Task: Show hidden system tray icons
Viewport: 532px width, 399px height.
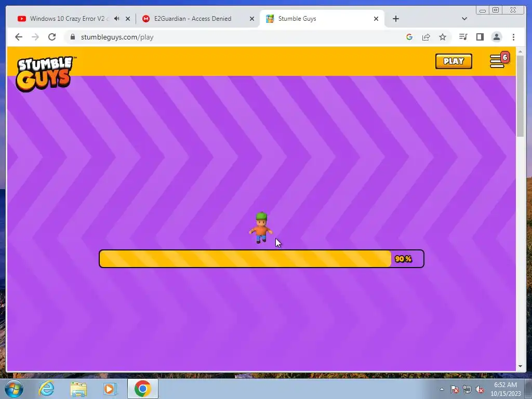Action: click(442, 389)
